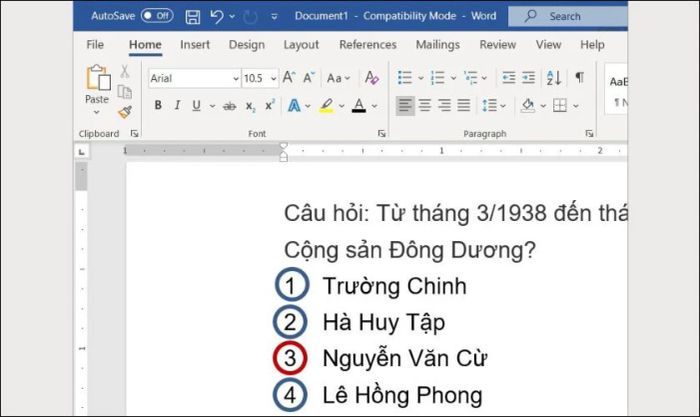The image size is (700, 417).
Task: Click the Search box in title bar
Action: pyautogui.click(x=568, y=17)
